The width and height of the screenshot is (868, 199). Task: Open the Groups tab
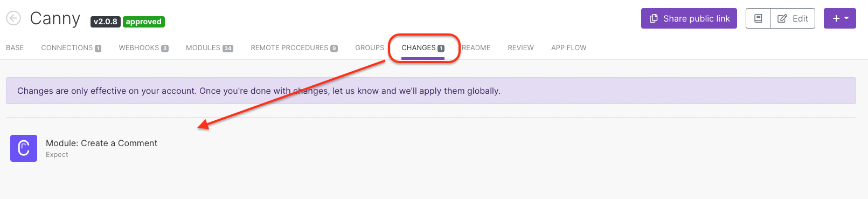pyautogui.click(x=370, y=48)
